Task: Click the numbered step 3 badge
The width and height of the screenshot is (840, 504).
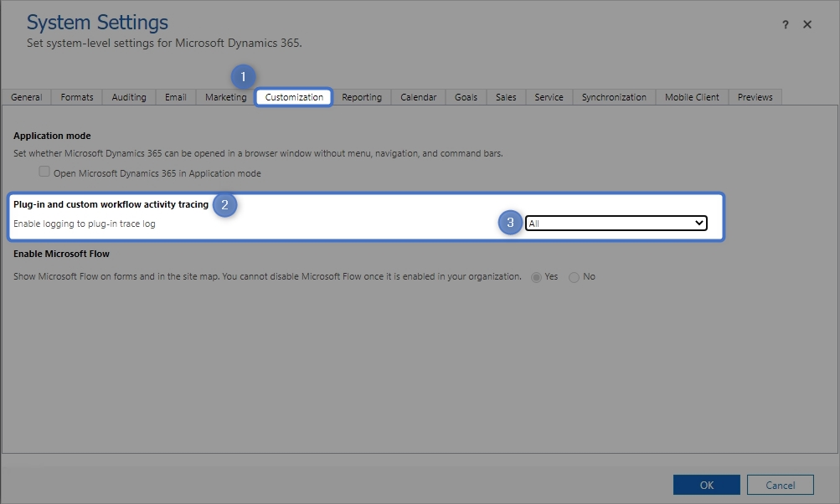Action: coord(511,223)
